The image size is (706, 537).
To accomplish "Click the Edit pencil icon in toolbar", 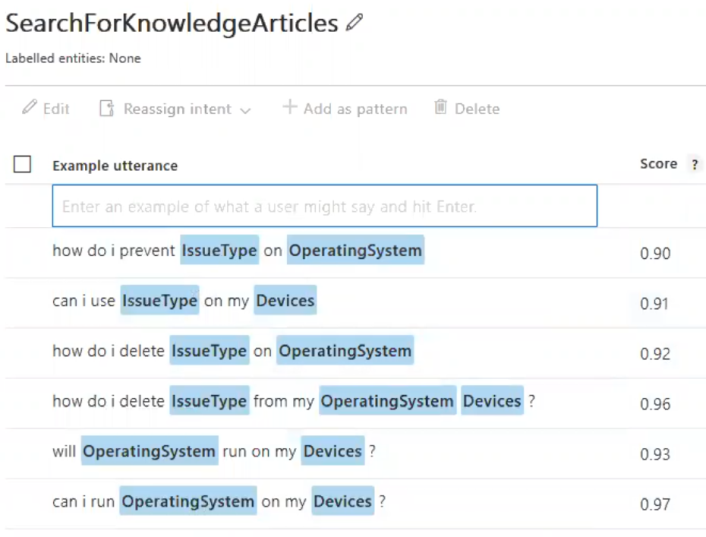I will click(29, 108).
